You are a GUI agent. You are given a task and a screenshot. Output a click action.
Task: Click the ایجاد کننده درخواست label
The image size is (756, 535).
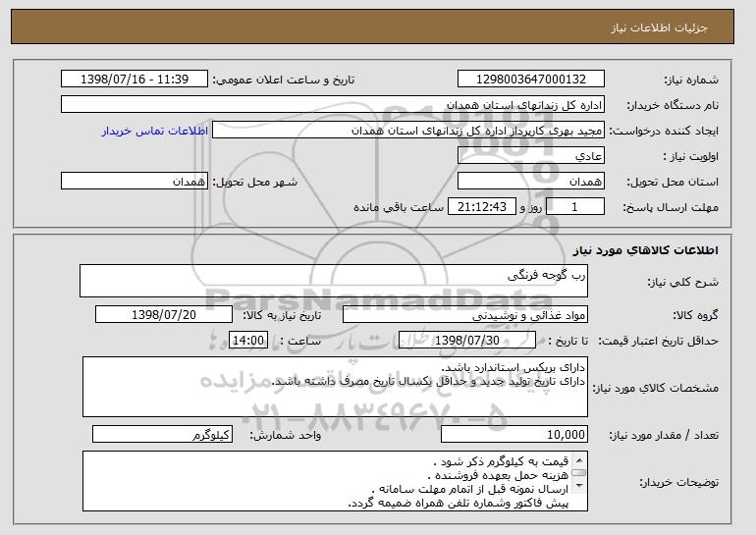click(x=664, y=131)
